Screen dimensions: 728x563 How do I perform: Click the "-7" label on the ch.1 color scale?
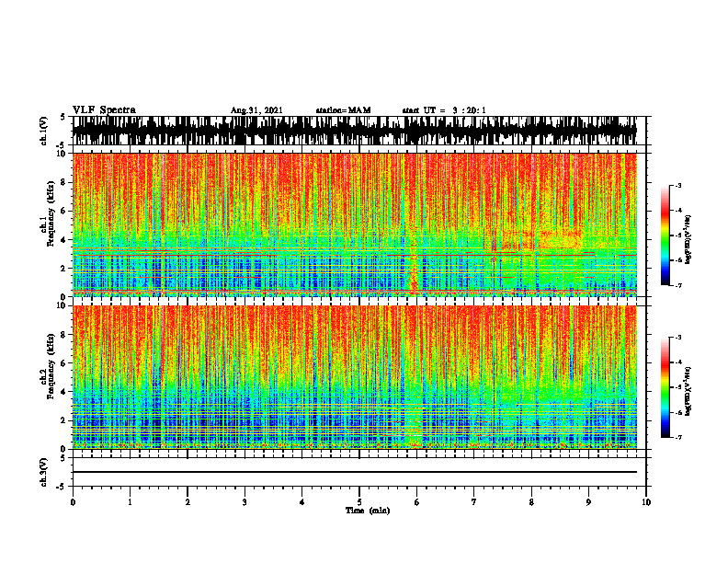point(678,285)
